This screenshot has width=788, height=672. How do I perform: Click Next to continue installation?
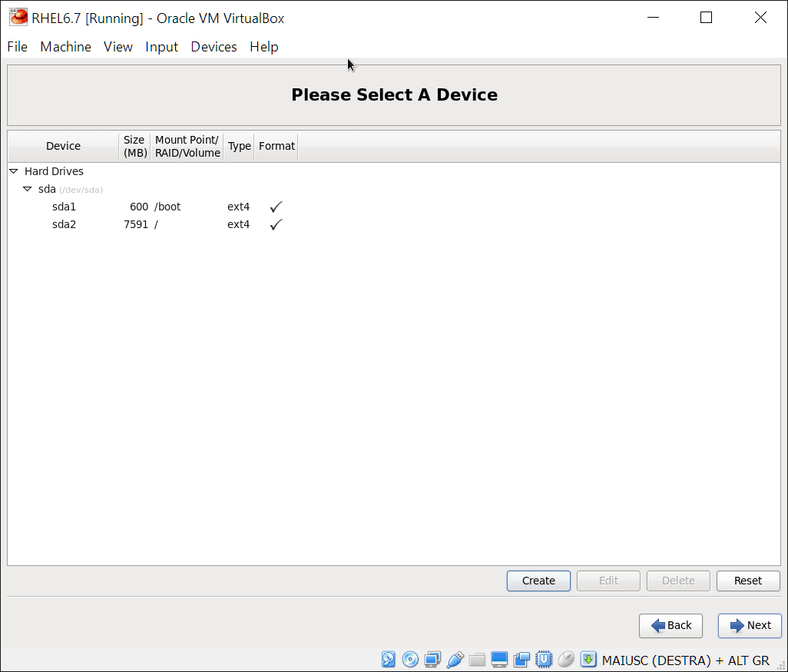pos(750,625)
